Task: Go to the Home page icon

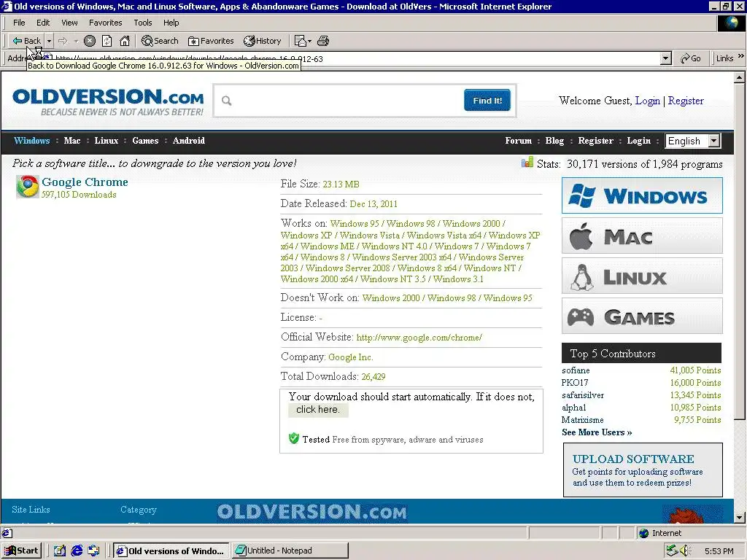Action: [124, 41]
